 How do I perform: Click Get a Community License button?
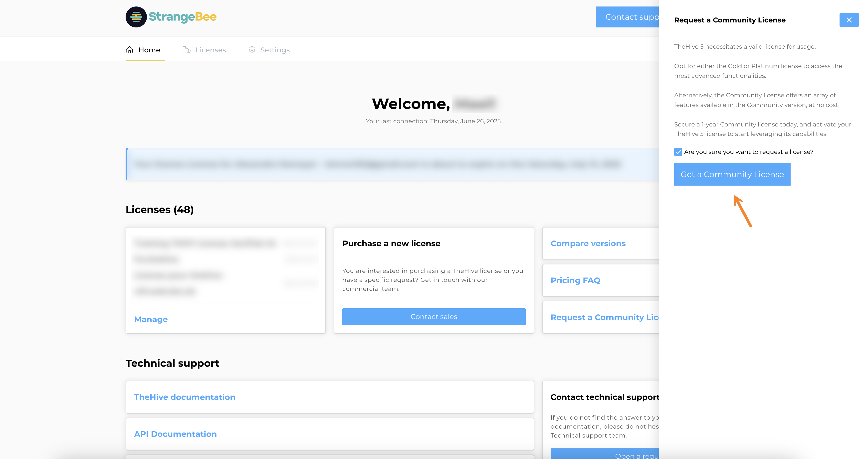(x=732, y=174)
